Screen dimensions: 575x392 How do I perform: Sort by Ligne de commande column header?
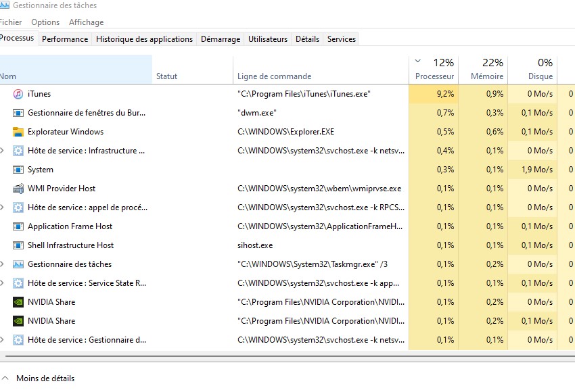[x=321, y=70]
